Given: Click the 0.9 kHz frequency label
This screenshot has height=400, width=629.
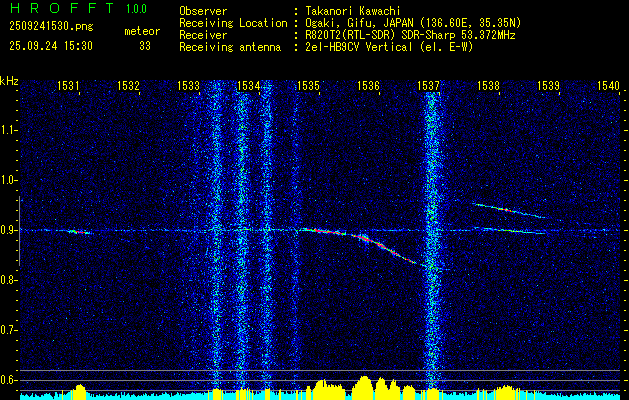Looking at the screenshot, I should pyautogui.click(x=8, y=230).
